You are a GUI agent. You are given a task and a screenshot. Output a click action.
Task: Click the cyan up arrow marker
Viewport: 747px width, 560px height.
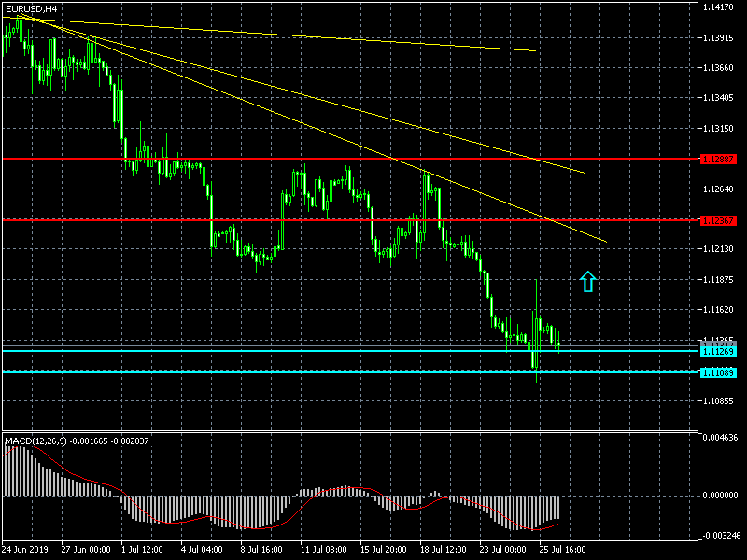[587, 281]
